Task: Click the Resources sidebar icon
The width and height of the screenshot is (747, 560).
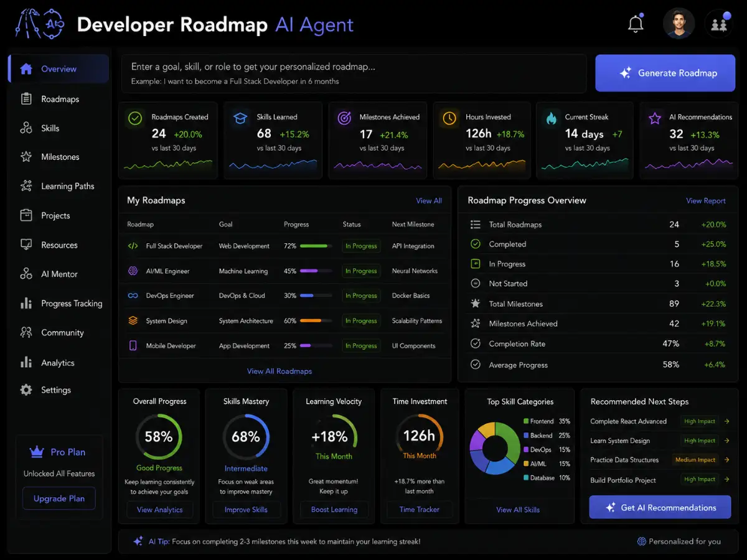Action: (x=26, y=245)
